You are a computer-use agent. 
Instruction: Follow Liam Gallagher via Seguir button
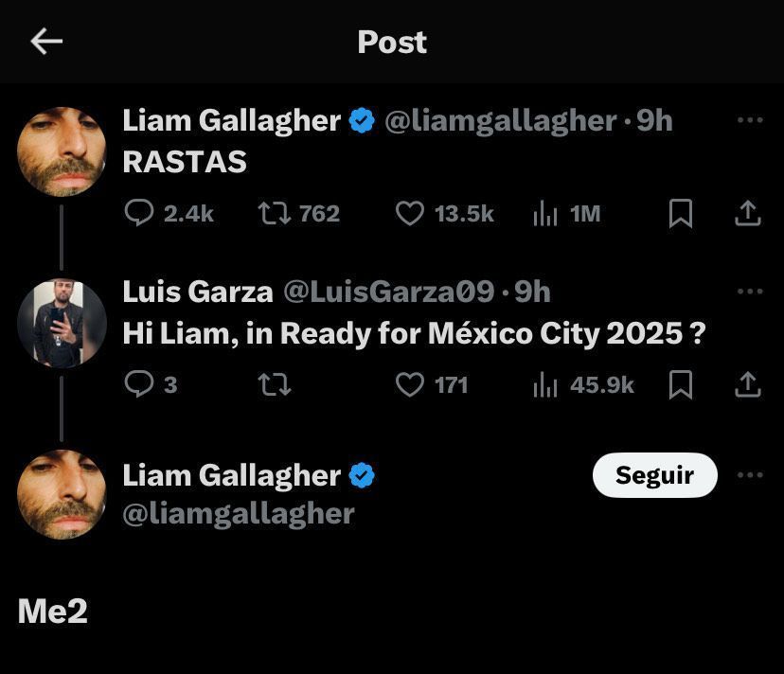pyautogui.click(x=654, y=475)
